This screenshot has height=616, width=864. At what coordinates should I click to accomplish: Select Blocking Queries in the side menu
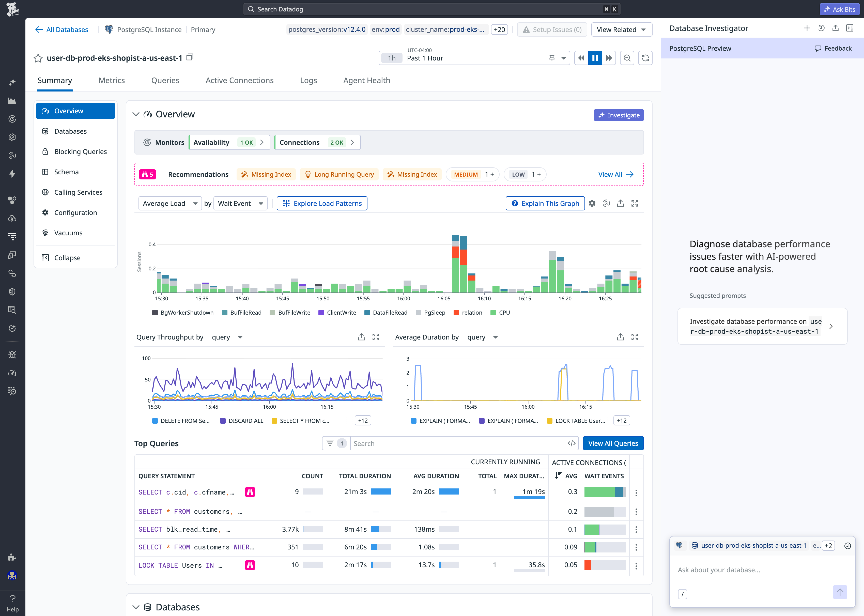click(75, 152)
